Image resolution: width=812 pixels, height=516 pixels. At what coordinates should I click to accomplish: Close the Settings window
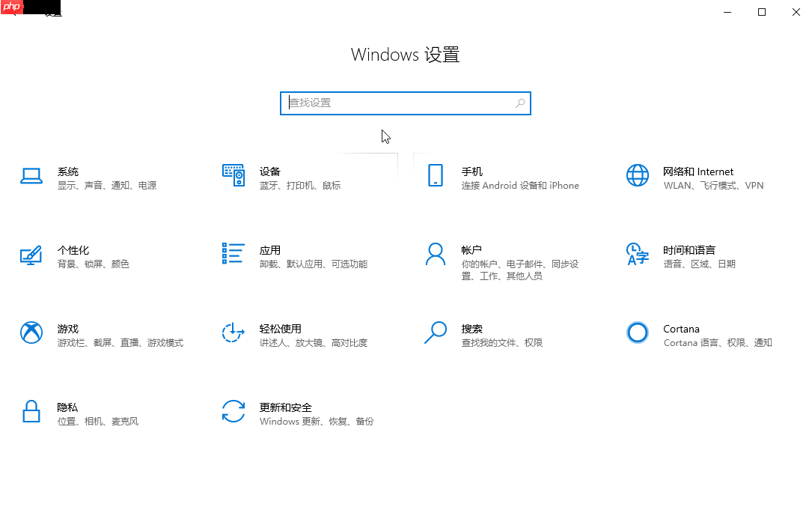click(796, 12)
